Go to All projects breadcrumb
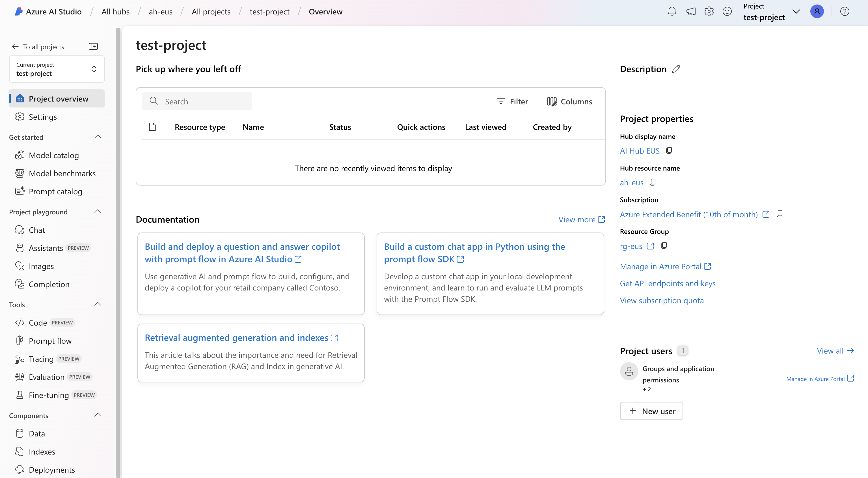 [x=211, y=12]
